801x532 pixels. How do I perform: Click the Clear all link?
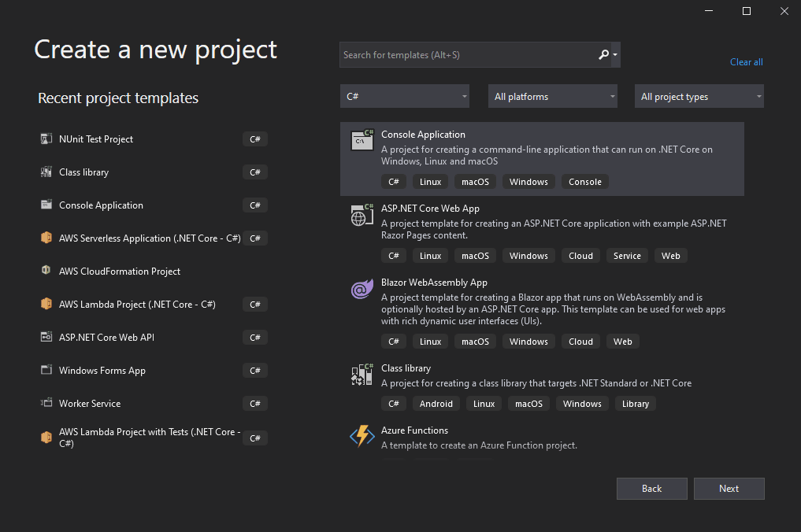point(746,62)
